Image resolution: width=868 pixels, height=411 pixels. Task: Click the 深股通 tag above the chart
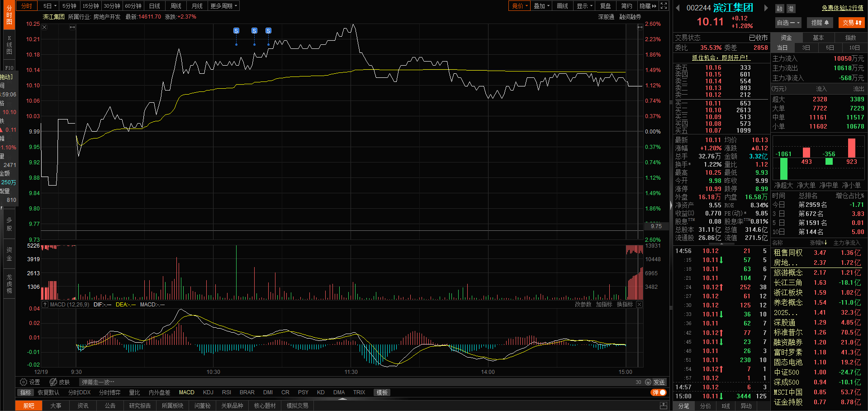point(606,17)
